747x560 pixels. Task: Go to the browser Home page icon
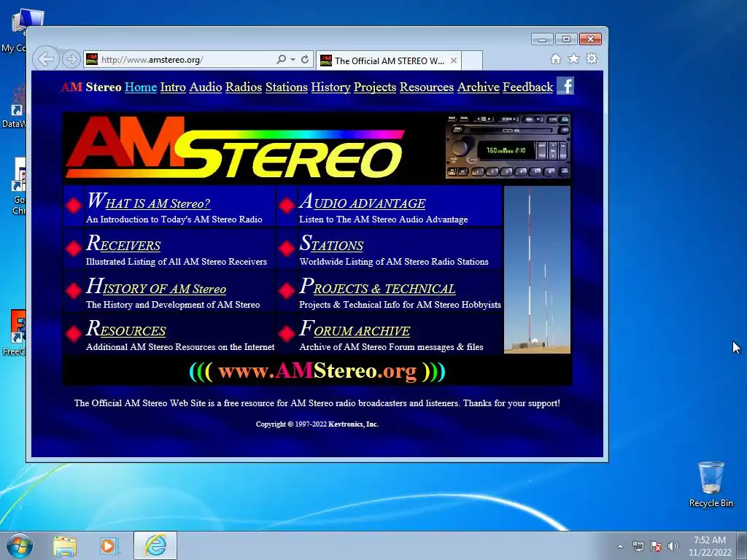coord(555,58)
